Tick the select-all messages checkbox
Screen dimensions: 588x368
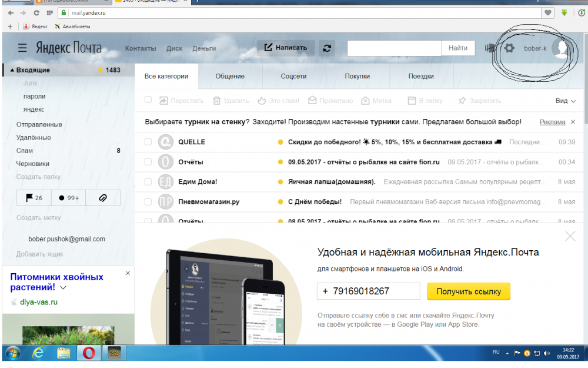pos(148,100)
